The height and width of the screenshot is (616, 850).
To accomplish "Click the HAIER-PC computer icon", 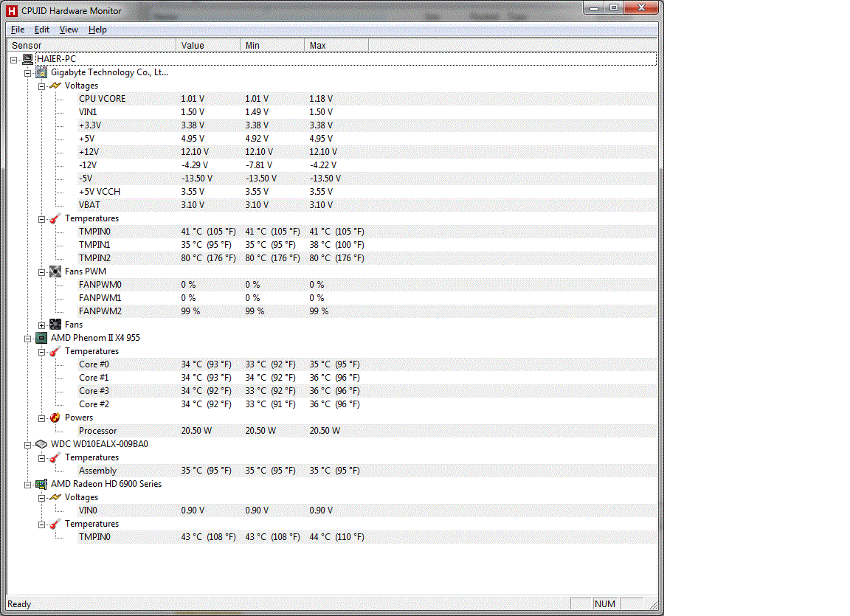I will coord(27,59).
